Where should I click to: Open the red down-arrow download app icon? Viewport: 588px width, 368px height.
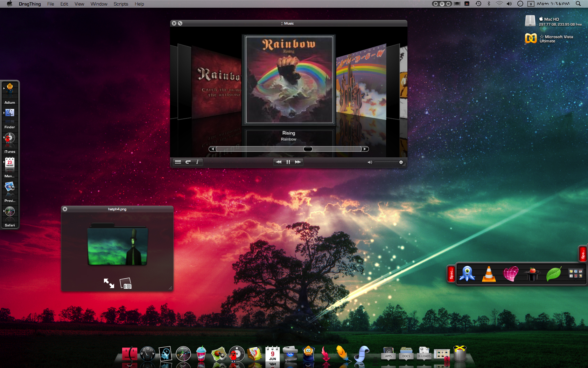(326, 354)
